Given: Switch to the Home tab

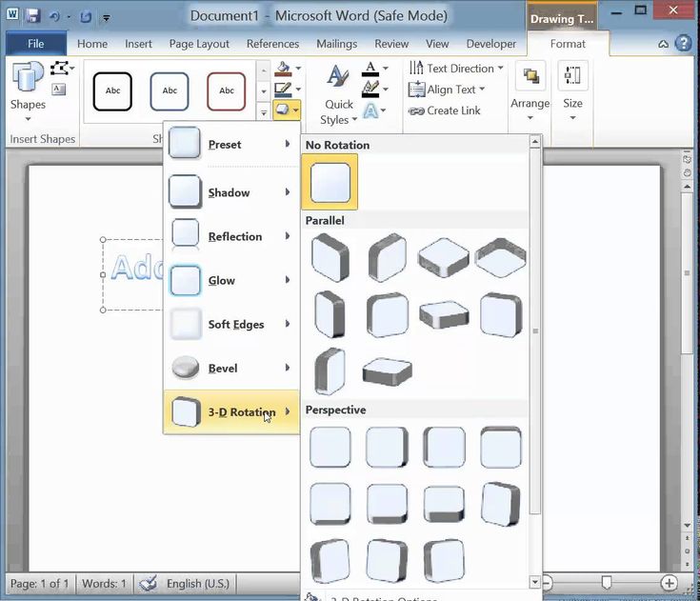Looking at the screenshot, I should click(x=92, y=44).
